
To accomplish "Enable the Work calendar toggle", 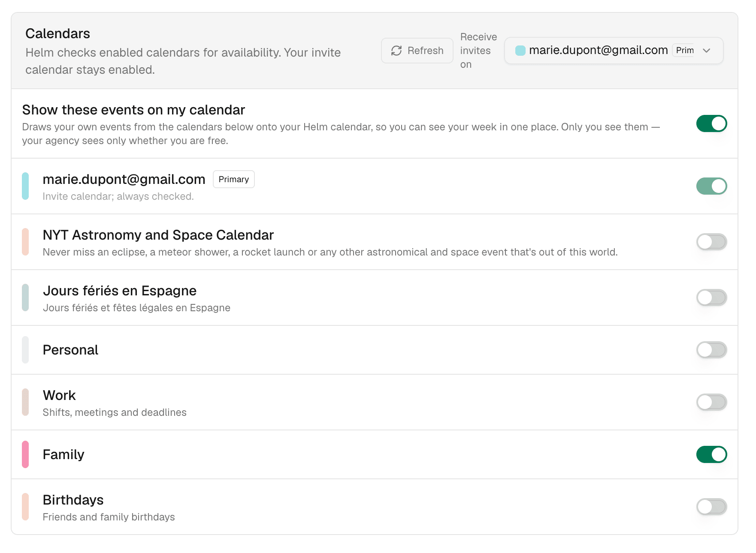I will (711, 402).
